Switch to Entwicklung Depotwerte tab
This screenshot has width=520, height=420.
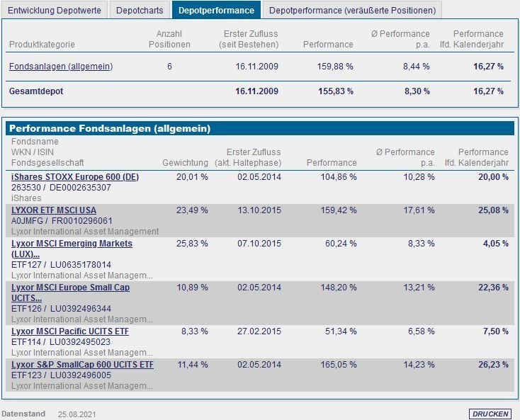point(55,11)
